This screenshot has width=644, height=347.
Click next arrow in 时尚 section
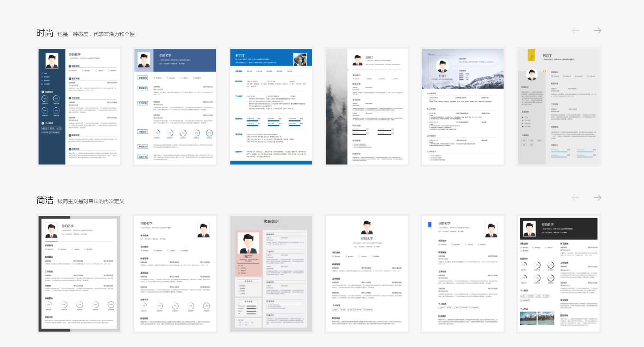(597, 30)
